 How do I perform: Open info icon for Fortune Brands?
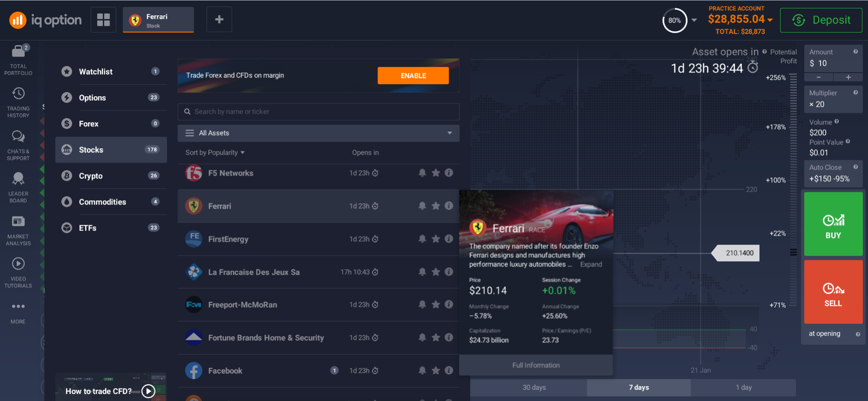pos(449,337)
